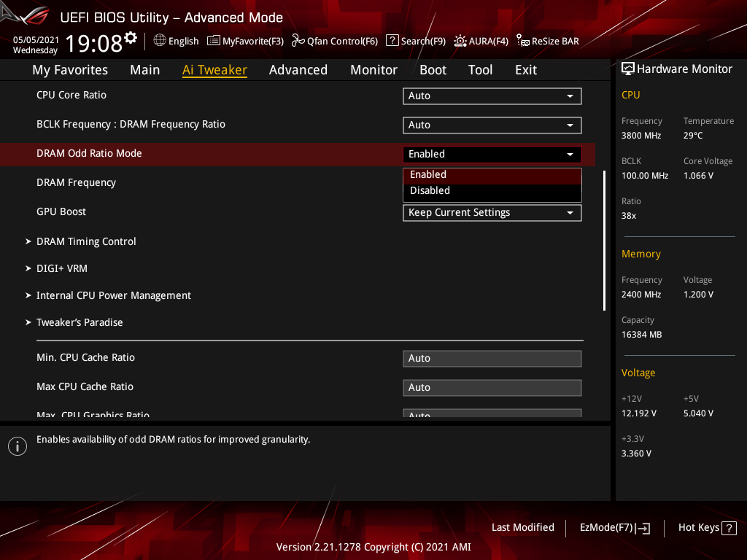Click the Min. CPU Cache Ratio field
This screenshot has height=560, width=747.
click(x=492, y=359)
